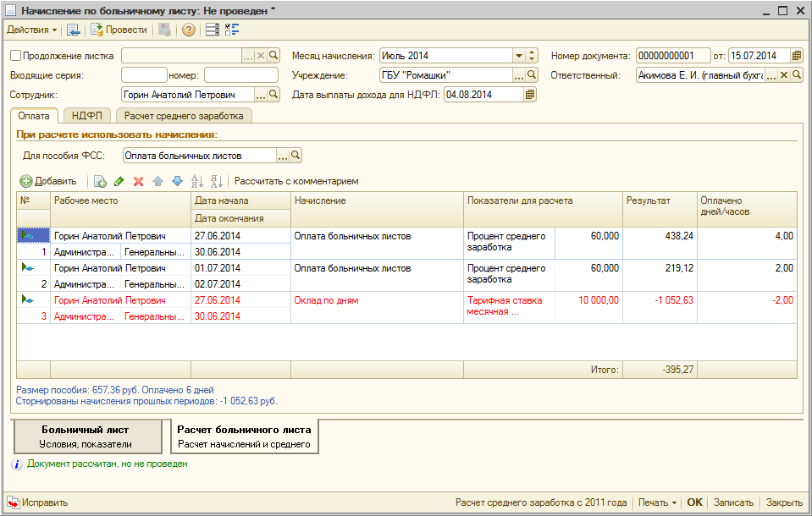
Task: Clear the Ответственный field with X
Action: (x=783, y=75)
